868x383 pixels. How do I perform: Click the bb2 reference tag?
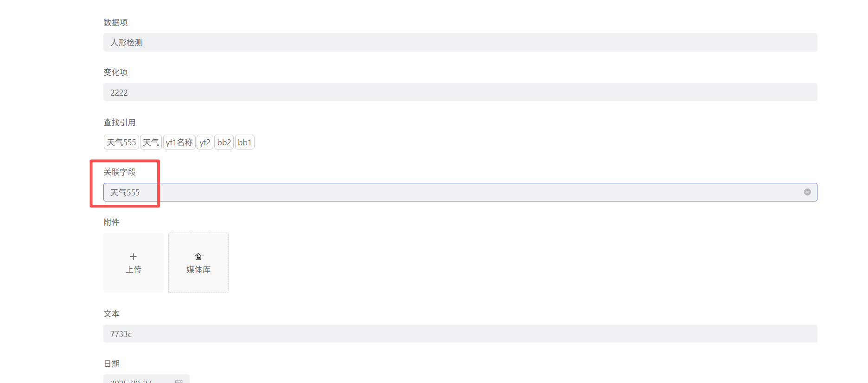(224, 142)
